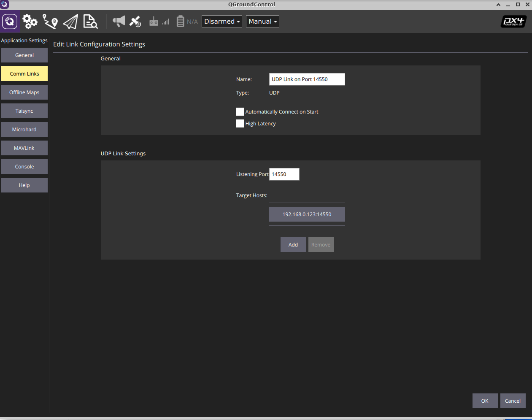Viewport: 532px width, 420px height.
Task: Roll up window with title bar arrow
Action: click(x=498, y=4)
